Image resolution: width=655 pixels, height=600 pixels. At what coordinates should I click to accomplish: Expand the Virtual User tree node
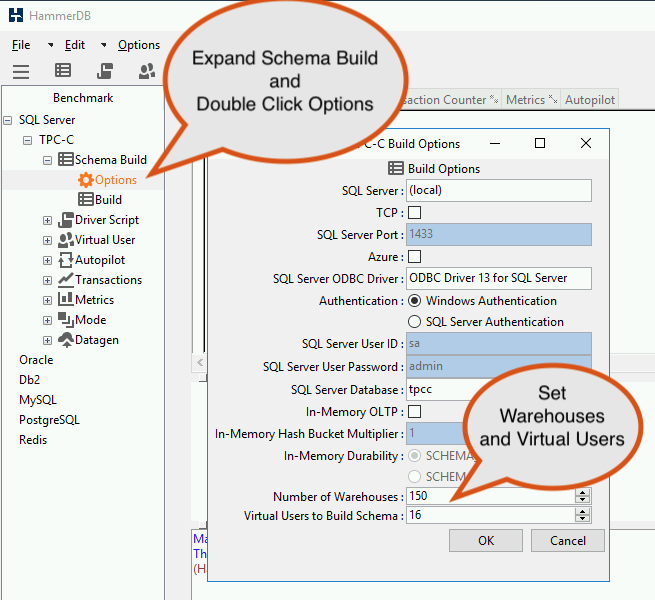point(48,240)
